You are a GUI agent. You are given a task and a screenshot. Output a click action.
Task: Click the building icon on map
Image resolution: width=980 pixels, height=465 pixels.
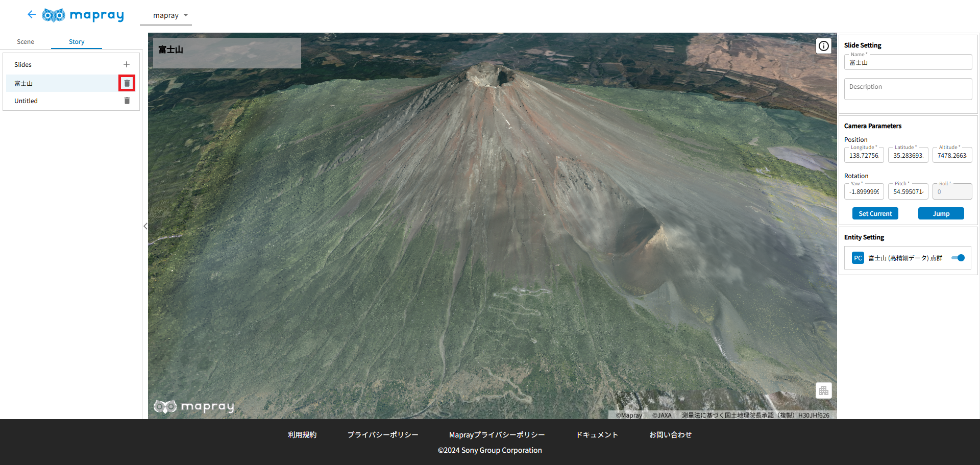coord(823,390)
